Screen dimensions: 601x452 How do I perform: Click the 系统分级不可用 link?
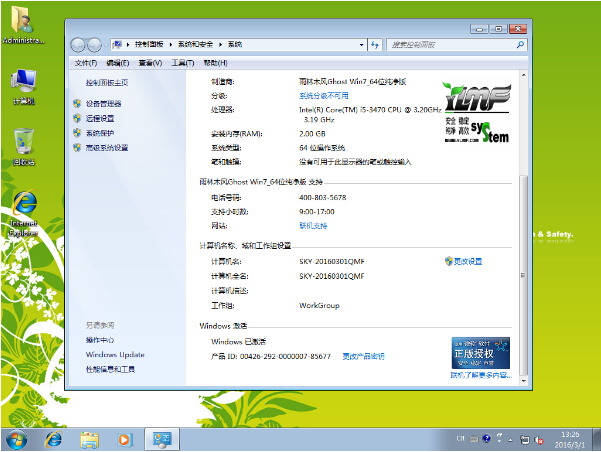click(324, 95)
